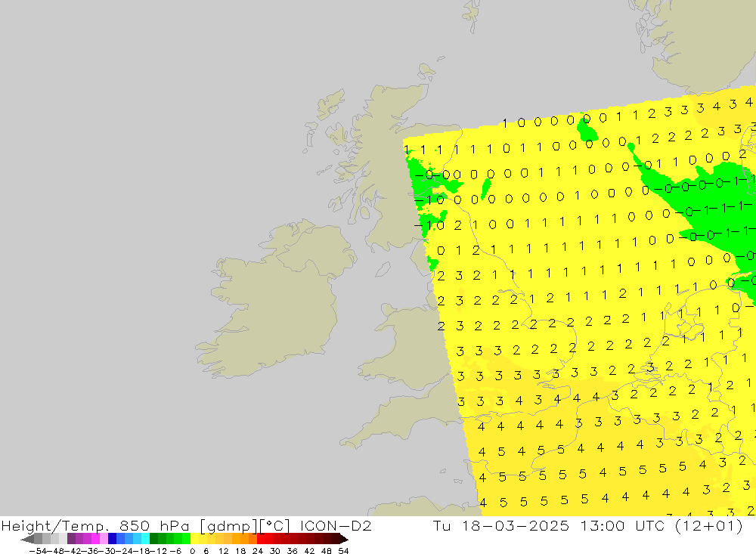Image resolution: width=756 pixels, height=554 pixels.
Task: Click the '-54' legend scale value
Action: tap(38, 551)
